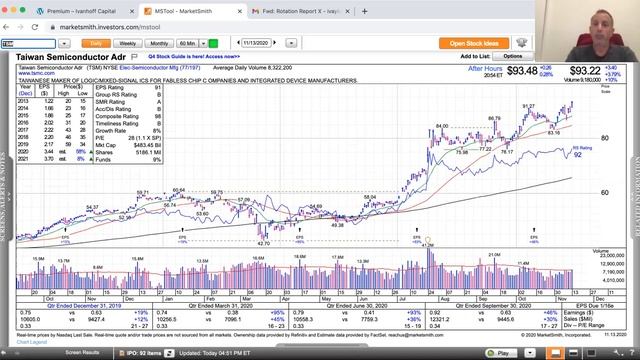
Task: Click the November EPS marker on chart
Action: point(534,237)
